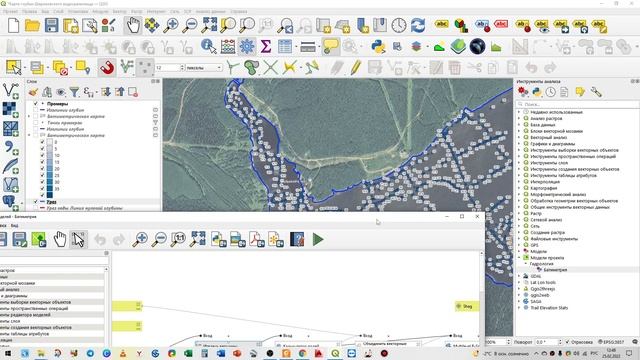Uncheck depth class 0 checkbox

42,142
